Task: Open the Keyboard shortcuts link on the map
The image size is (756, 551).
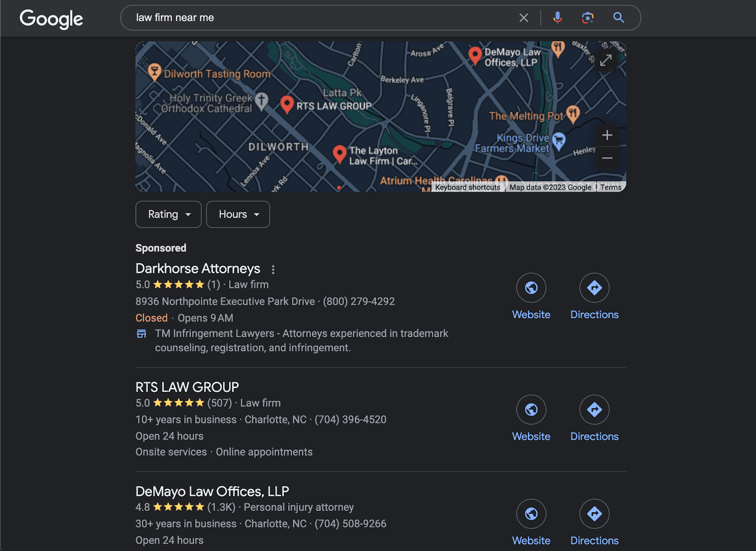Action: pyautogui.click(x=468, y=187)
